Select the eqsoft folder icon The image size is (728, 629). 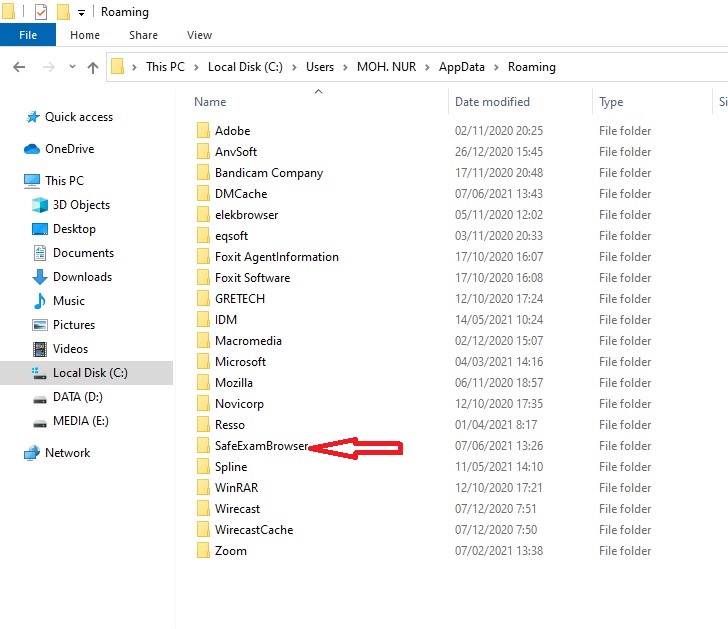click(203, 235)
